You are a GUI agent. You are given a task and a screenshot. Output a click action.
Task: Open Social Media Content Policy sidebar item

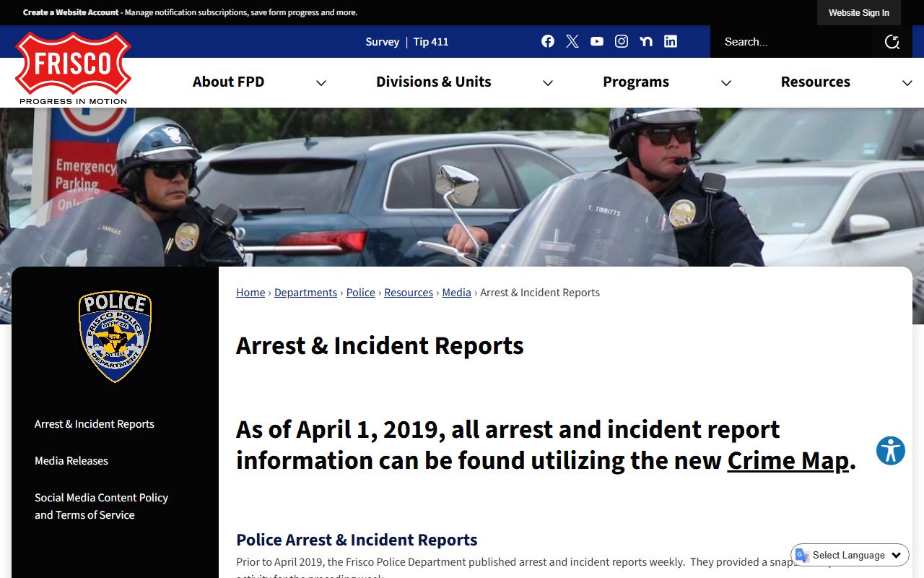(101, 506)
